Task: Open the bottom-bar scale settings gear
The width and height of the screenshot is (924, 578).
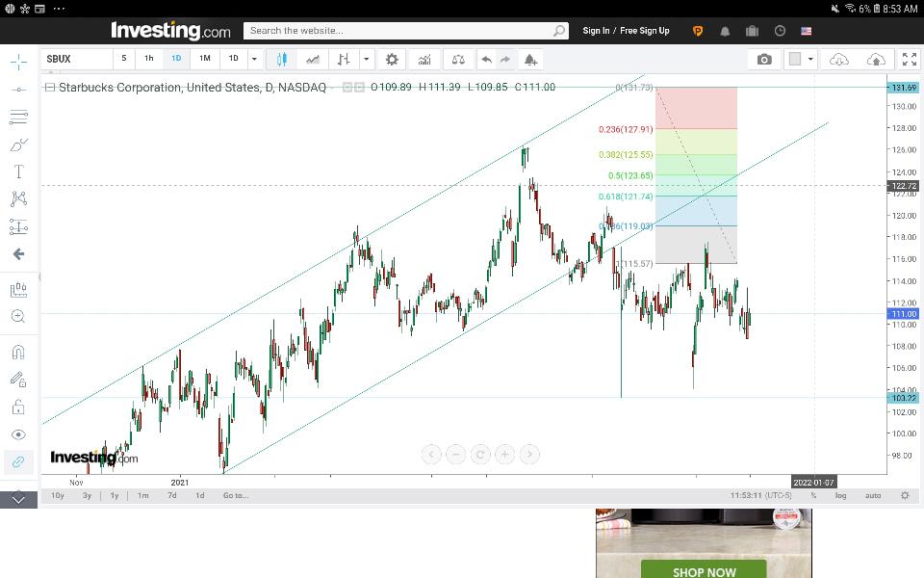Action: (905, 495)
